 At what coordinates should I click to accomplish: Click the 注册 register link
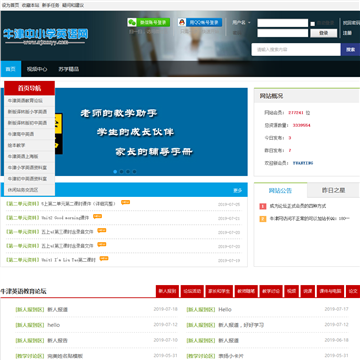tap(347, 33)
